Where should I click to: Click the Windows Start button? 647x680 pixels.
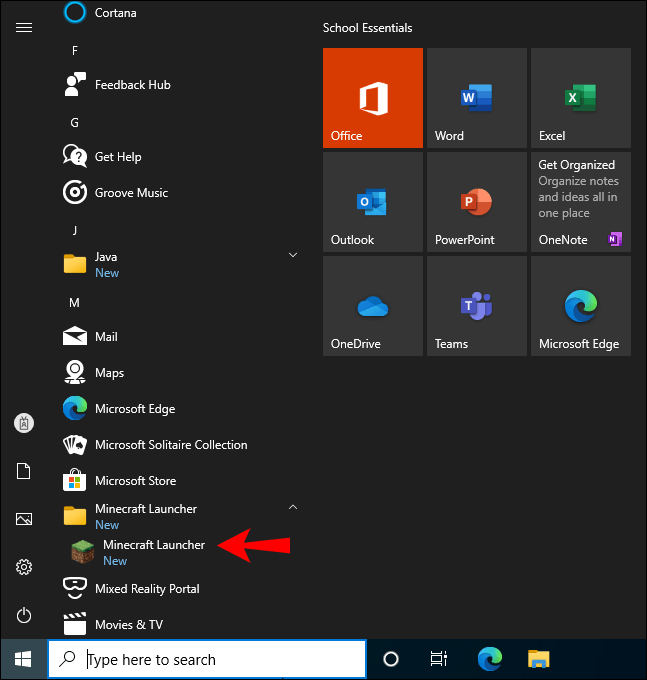tap(23, 659)
